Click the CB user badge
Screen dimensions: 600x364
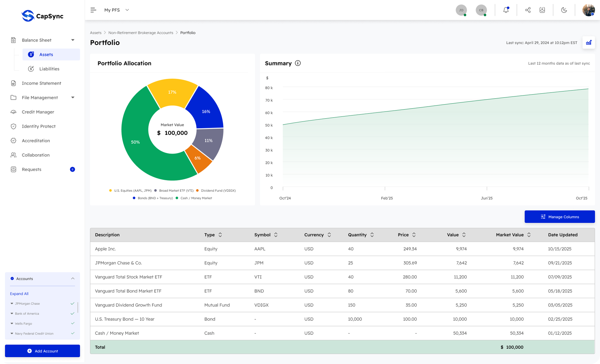click(481, 10)
